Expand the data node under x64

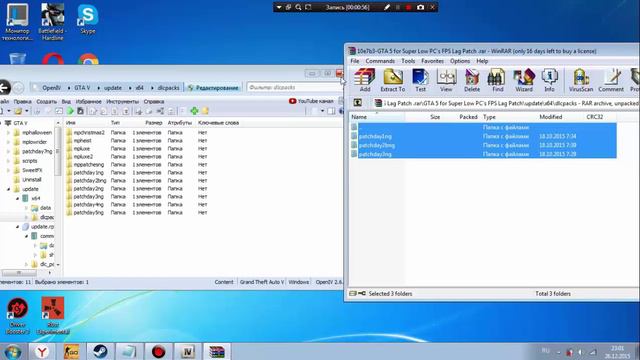[x=27, y=208]
